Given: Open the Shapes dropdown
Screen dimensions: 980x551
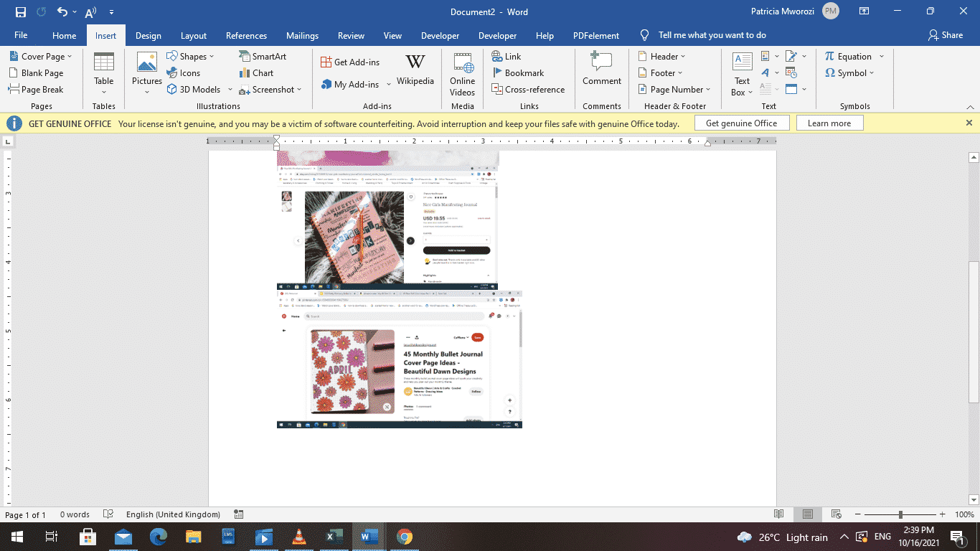Looking at the screenshot, I should (x=191, y=56).
